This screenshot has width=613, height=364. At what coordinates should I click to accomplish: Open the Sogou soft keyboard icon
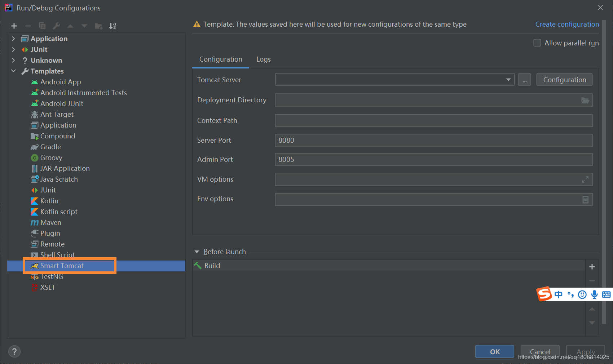coord(607,295)
